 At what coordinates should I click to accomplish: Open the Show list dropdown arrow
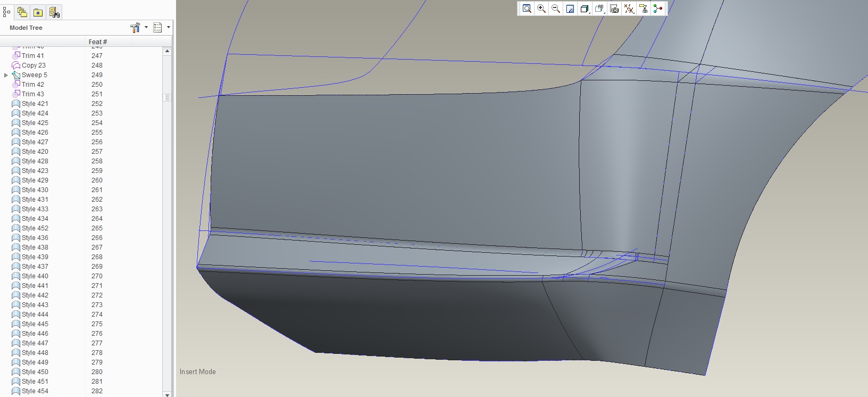click(169, 27)
